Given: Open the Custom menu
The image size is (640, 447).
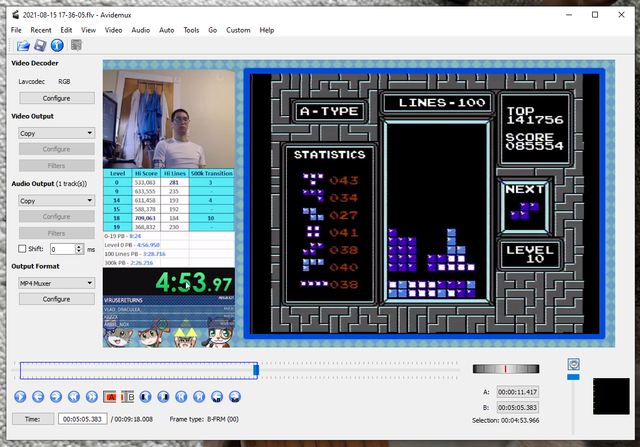Looking at the screenshot, I should (x=238, y=30).
